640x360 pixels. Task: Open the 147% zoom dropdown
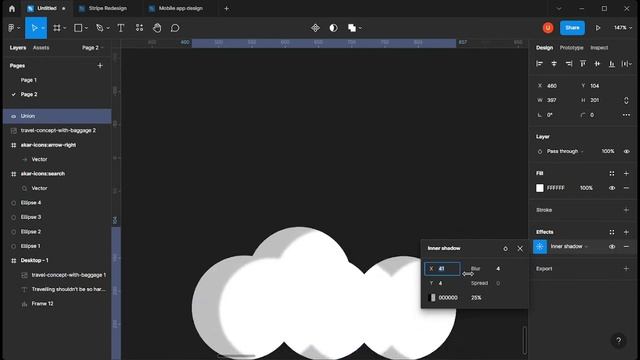point(623,28)
